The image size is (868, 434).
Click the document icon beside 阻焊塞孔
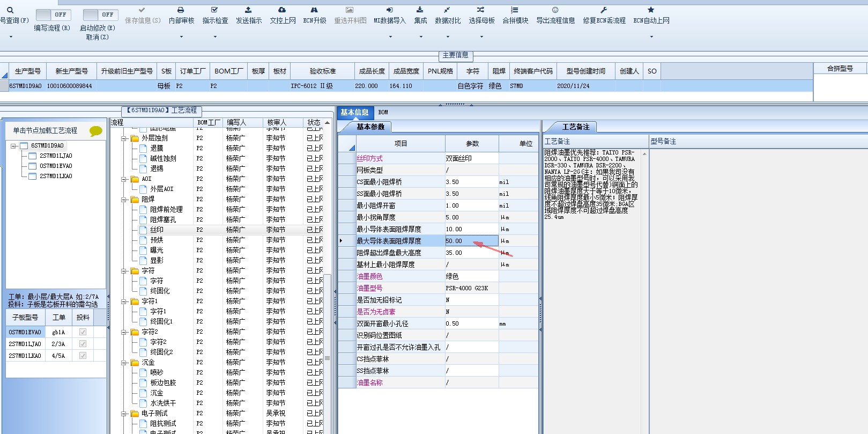[143, 220]
